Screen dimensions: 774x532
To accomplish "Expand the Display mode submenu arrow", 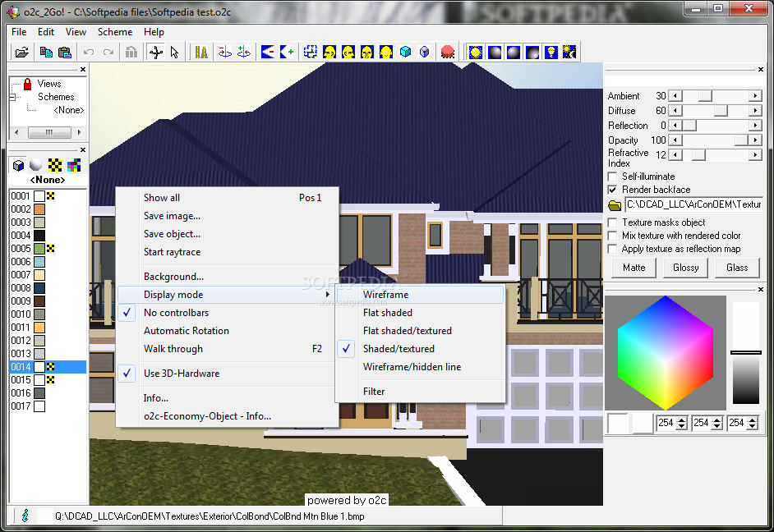I will point(327,295).
